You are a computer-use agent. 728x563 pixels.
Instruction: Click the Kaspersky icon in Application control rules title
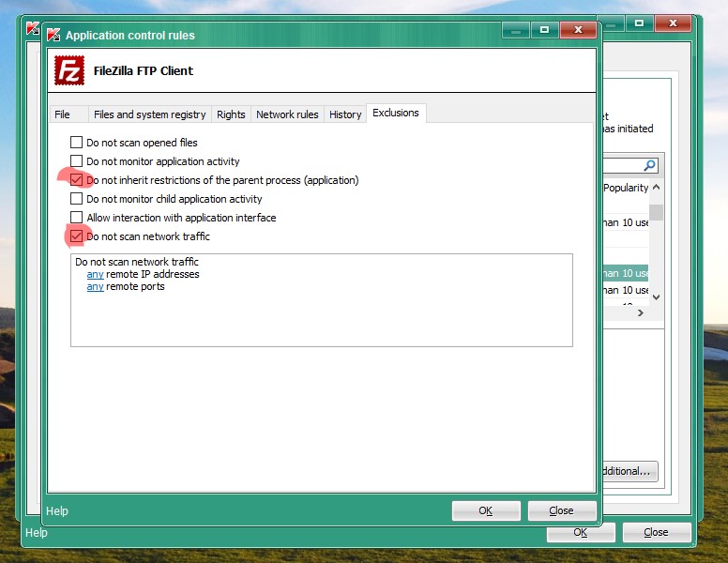tap(53, 35)
